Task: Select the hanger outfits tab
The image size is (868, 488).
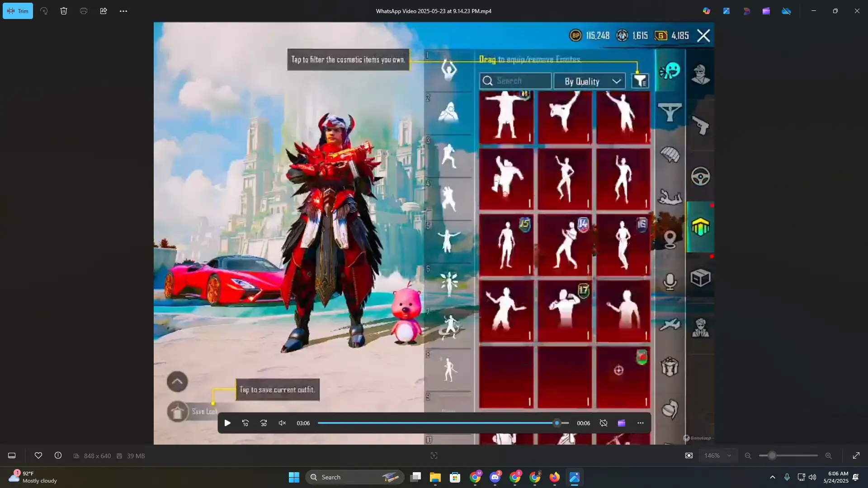Action: point(670,112)
